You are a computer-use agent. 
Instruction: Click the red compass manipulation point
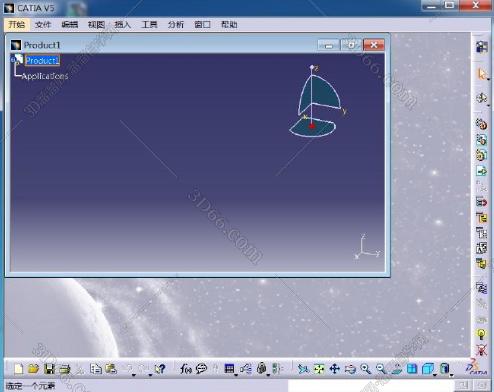[312, 126]
